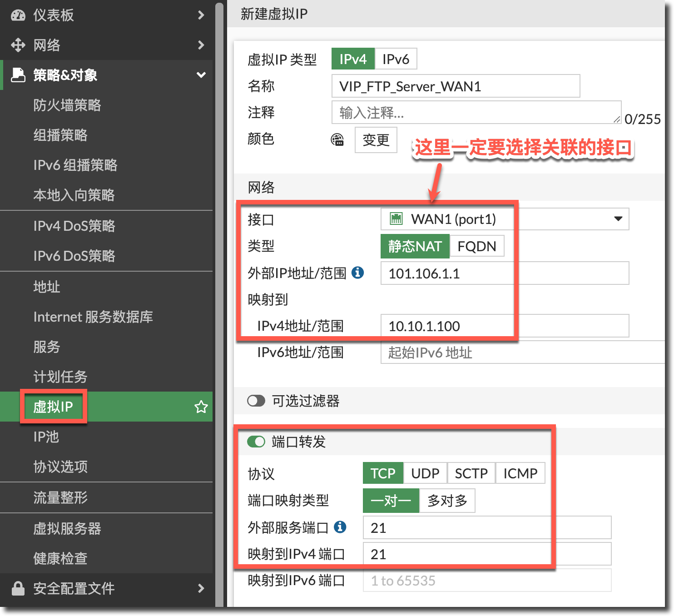Switch virtual IP type to IPv6
The height and width of the screenshot is (616, 674).
pyautogui.click(x=396, y=59)
